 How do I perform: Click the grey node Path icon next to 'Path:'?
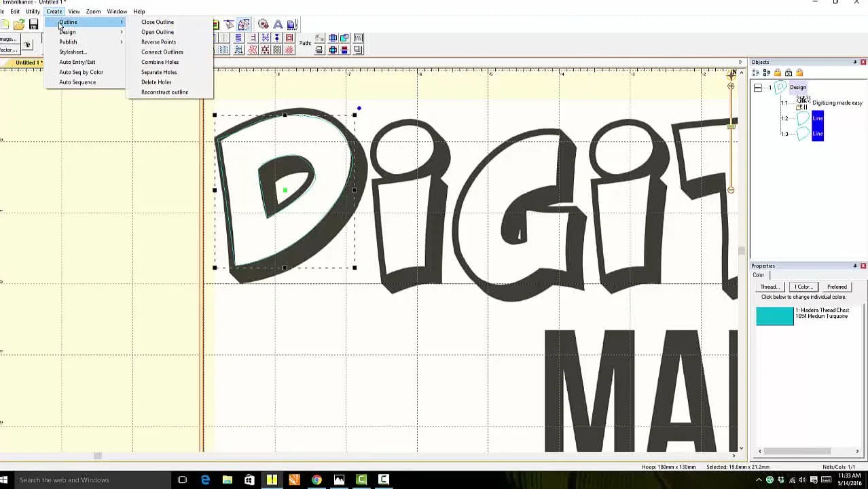click(319, 37)
